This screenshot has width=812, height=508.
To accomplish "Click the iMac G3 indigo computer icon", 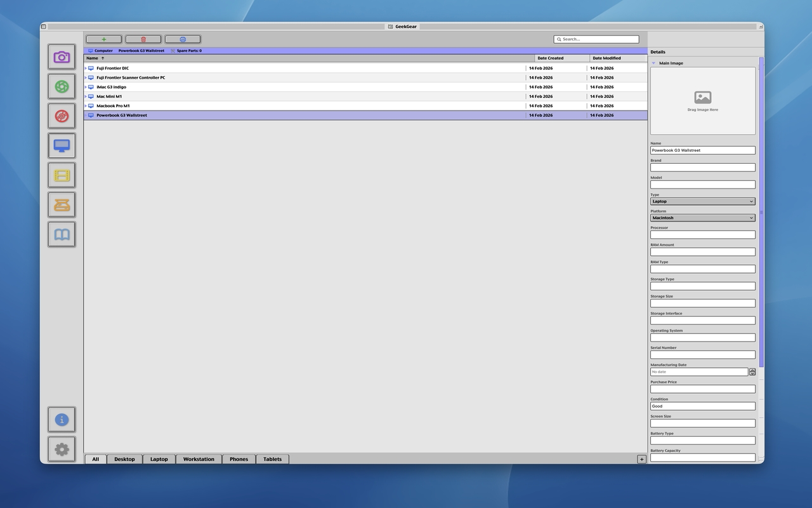I will [x=91, y=87].
